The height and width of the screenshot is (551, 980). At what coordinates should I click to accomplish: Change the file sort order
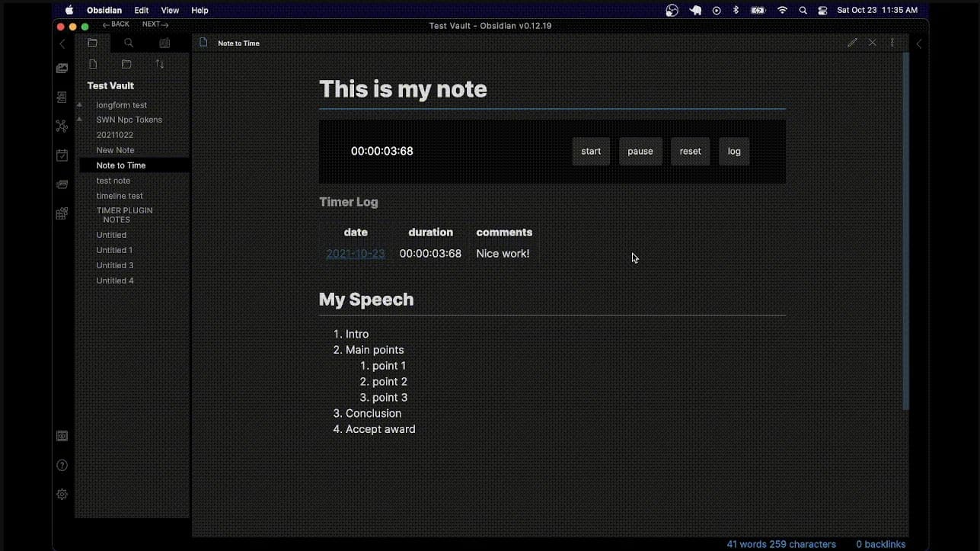(x=160, y=65)
